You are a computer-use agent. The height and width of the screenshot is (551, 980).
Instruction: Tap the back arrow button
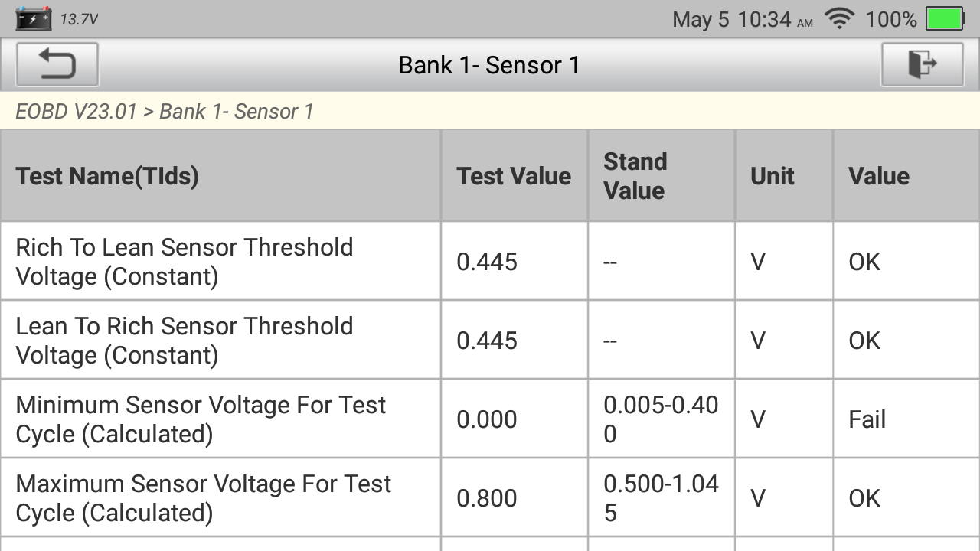point(57,64)
